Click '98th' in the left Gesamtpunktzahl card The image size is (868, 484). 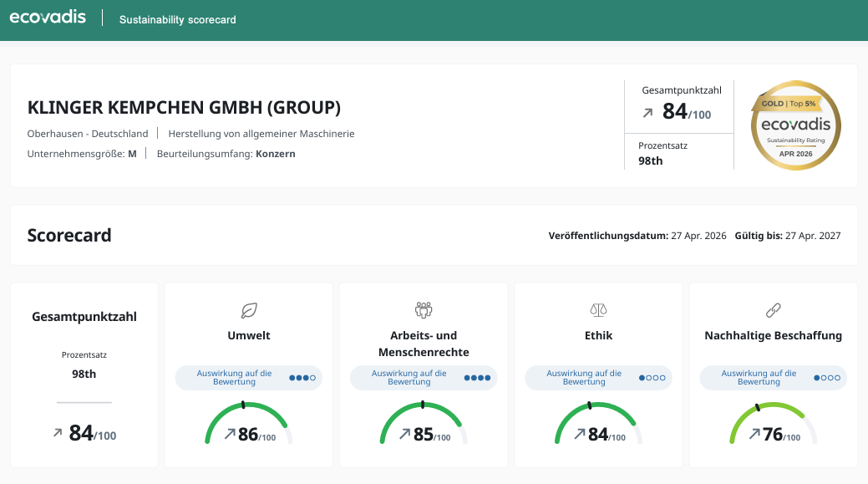tap(84, 374)
